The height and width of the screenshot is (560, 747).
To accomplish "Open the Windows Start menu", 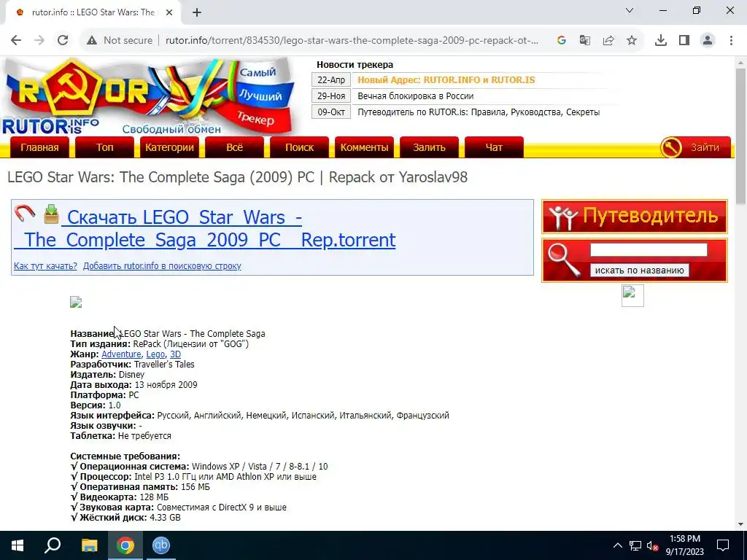I will 18,545.
